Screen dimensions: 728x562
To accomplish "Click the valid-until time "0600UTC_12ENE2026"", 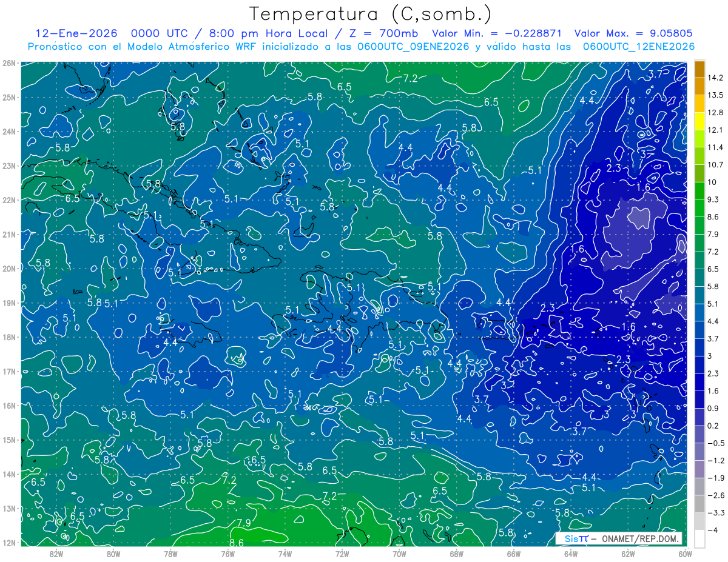I will point(639,47).
